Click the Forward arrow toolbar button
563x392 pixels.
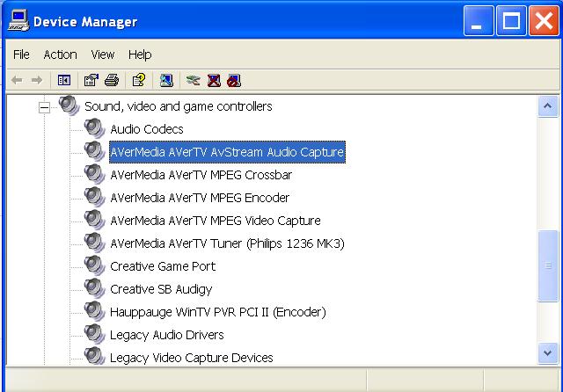coord(37,80)
